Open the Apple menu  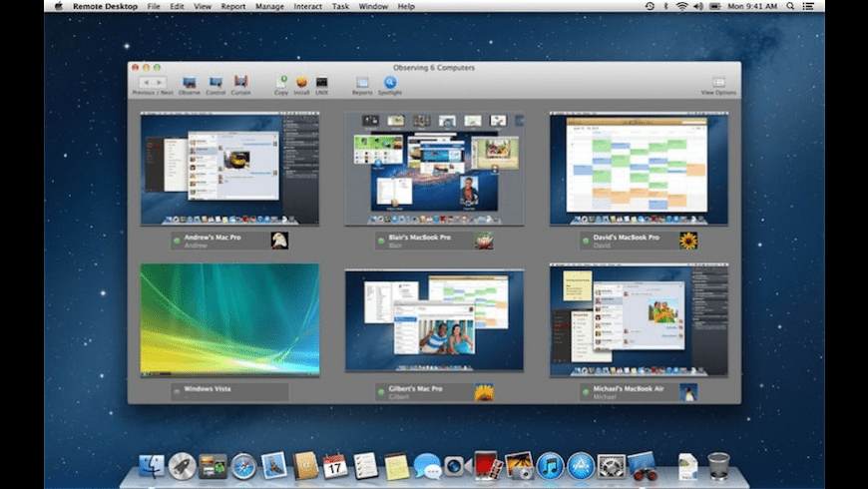[x=59, y=6]
